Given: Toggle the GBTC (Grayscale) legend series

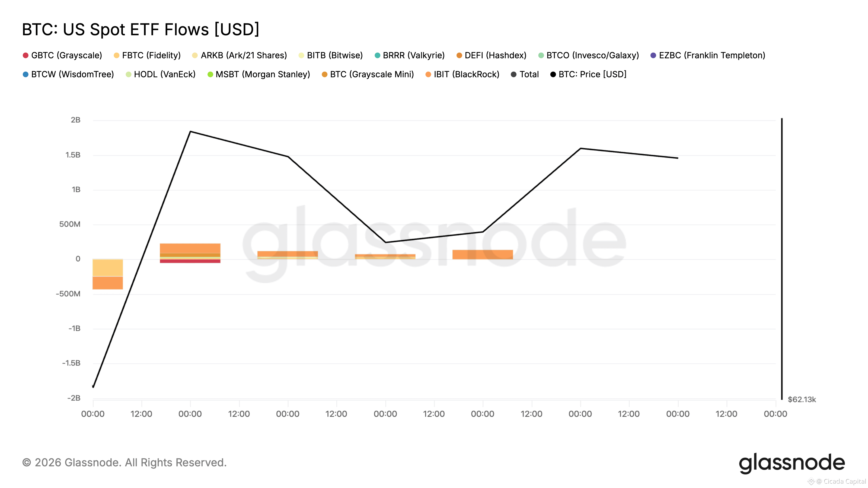Looking at the screenshot, I should pos(62,55).
